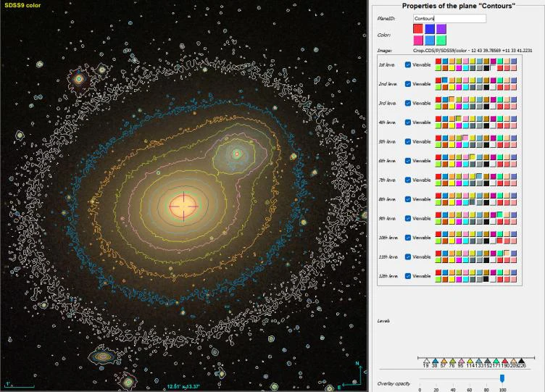Select the red level marker at 190
Screen dimensions: 545x392
coord(504,362)
